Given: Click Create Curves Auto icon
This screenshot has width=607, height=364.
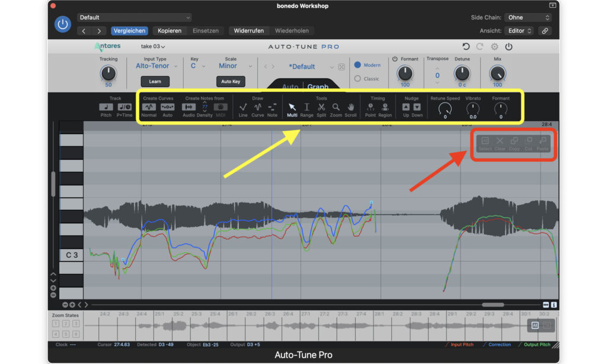Looking at the screenshot, I should [167, 107].
